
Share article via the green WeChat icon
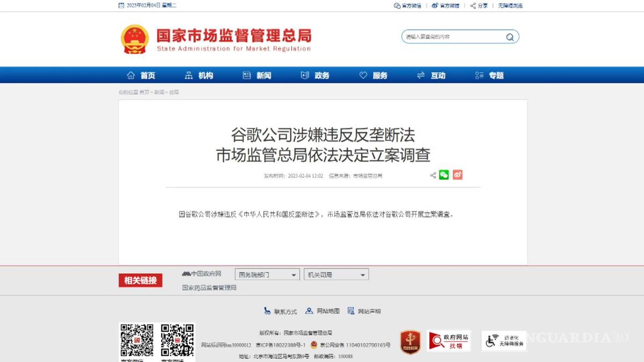coord(443,175)
